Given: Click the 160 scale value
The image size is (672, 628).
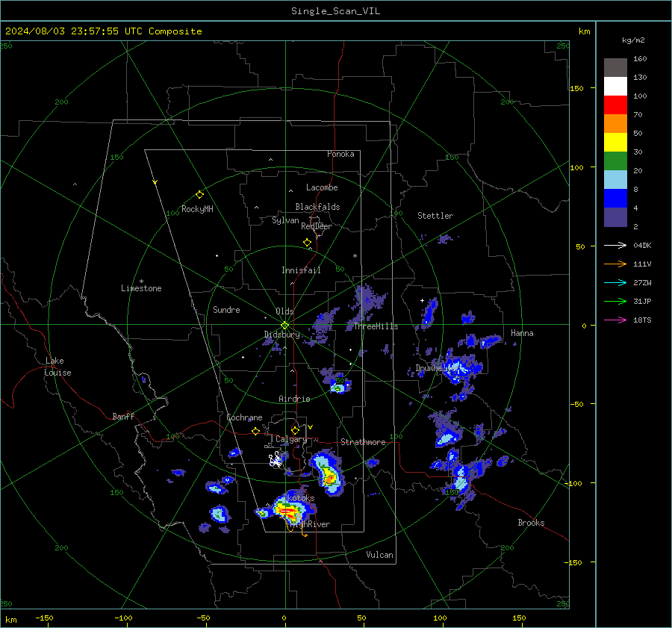Looking at the screenshot, I should click(x=640, y=59).
